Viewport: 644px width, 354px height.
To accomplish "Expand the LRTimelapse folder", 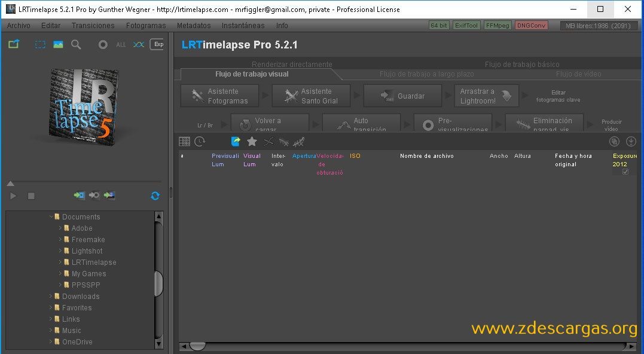I will pyautogui.click(x=60, y=262).
